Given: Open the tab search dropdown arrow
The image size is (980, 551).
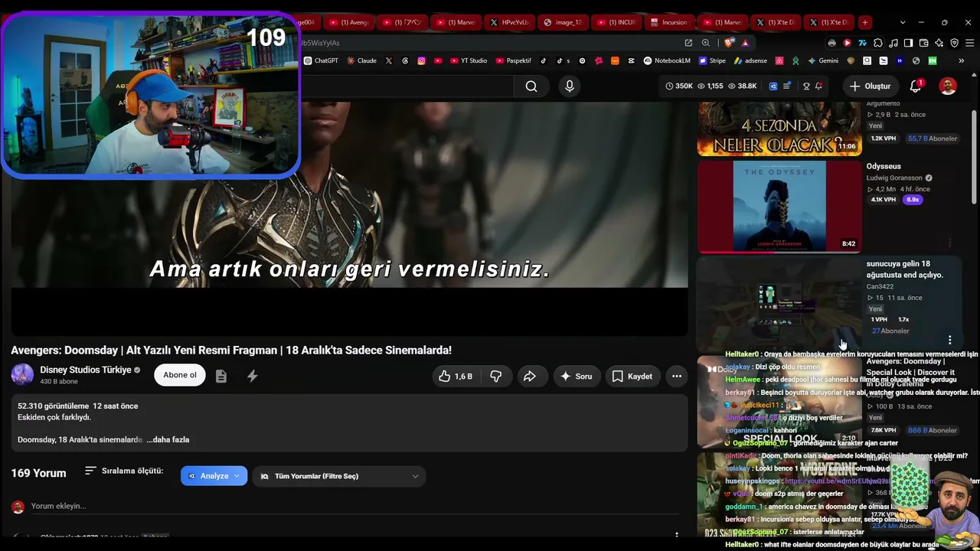Looking at the screenshot, I should [x=903, y=22].
